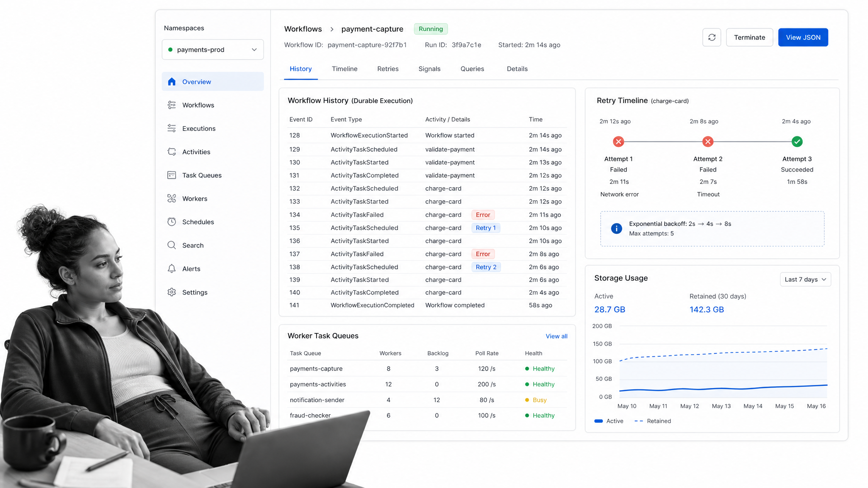
Task: Click the Workflows breadcrumb link
Action: tap(303, 29)
